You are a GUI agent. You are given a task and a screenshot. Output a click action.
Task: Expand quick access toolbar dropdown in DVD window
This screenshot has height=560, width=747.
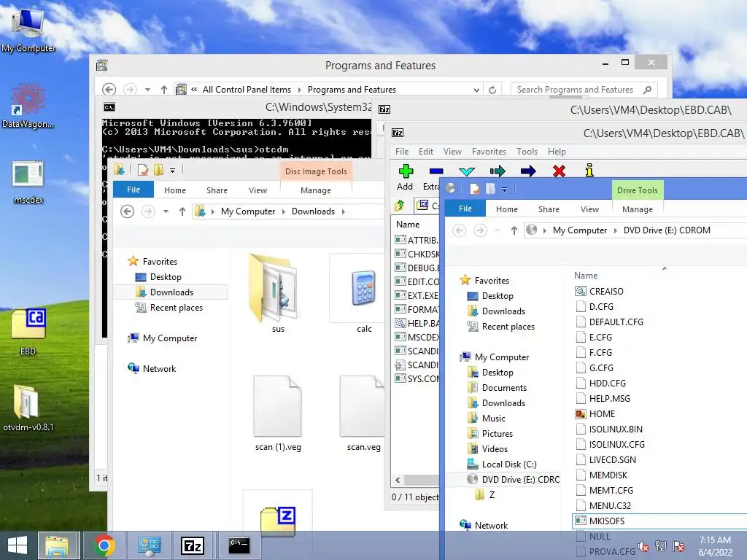(x=505, y=190)
